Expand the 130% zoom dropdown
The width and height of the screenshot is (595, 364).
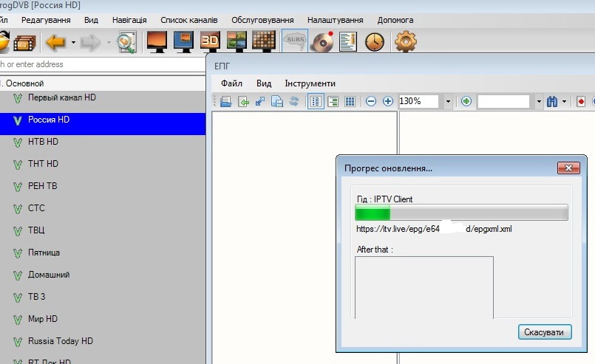tap(449, 101)
